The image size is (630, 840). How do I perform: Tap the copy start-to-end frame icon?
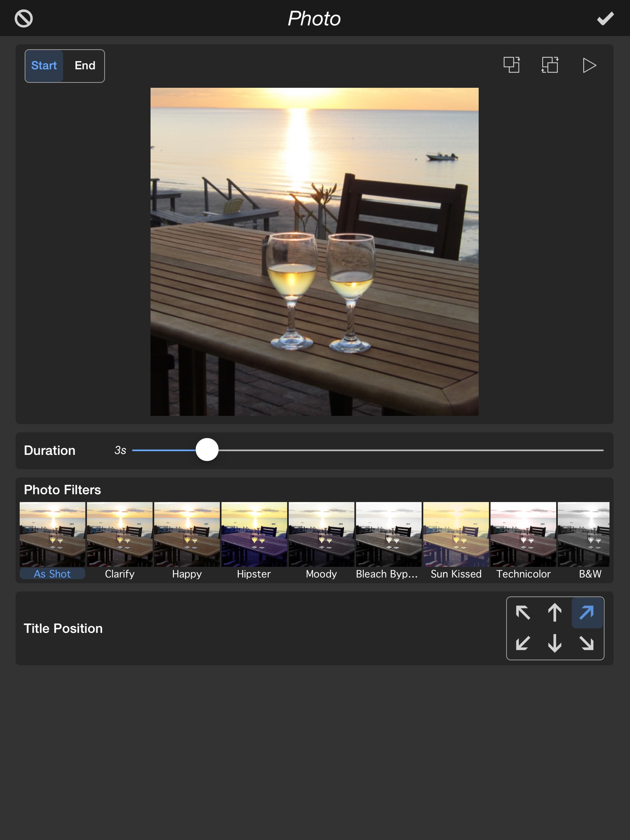[x=511, y=65]
